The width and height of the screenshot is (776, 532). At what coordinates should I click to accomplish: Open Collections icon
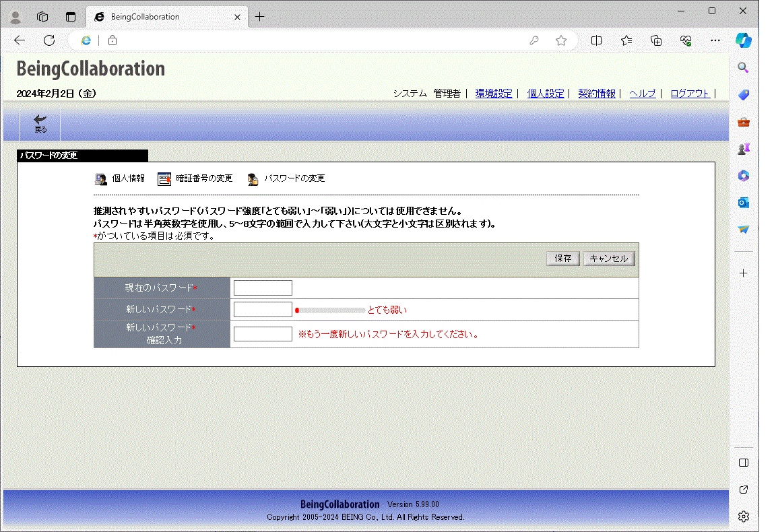coord(655,40)
